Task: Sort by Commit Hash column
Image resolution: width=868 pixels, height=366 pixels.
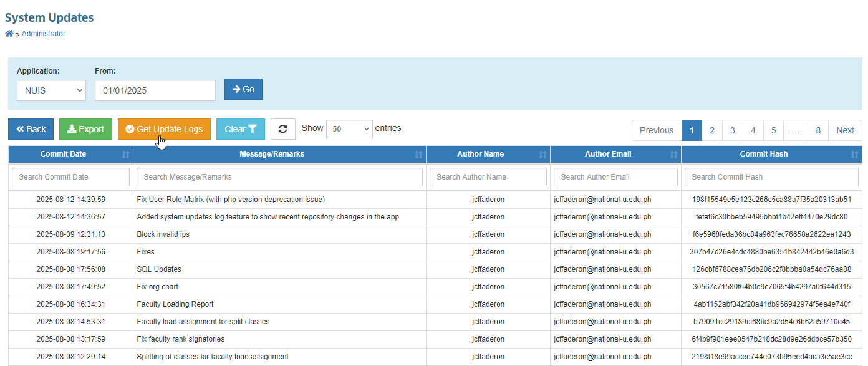Action: 854,154
